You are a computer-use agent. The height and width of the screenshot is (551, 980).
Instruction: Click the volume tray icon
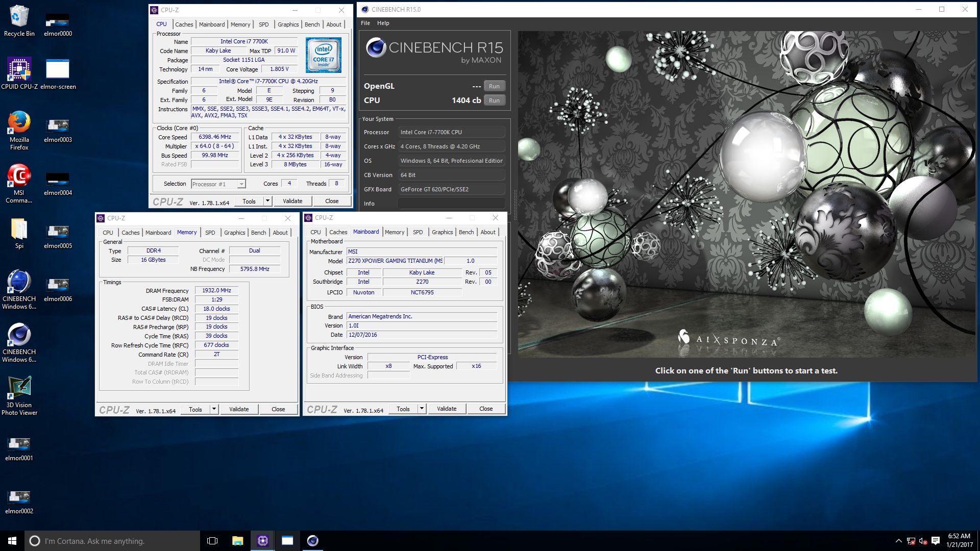click(923, 541)
